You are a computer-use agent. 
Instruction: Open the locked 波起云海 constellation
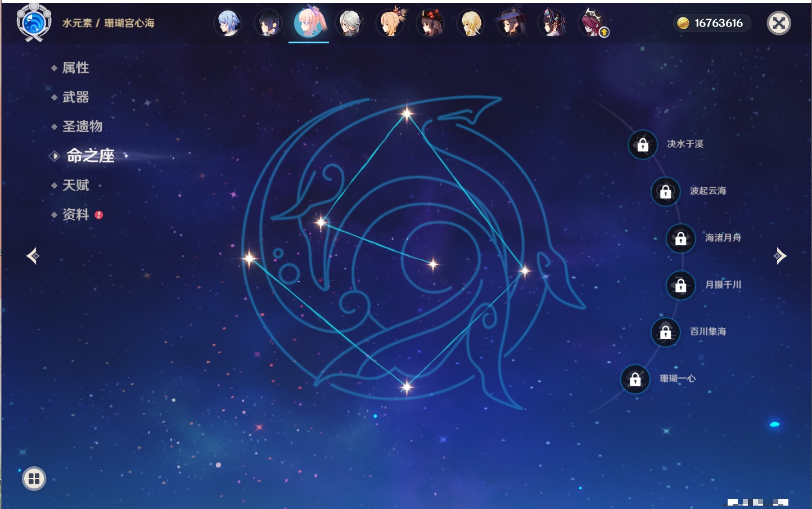pos(666,192)
